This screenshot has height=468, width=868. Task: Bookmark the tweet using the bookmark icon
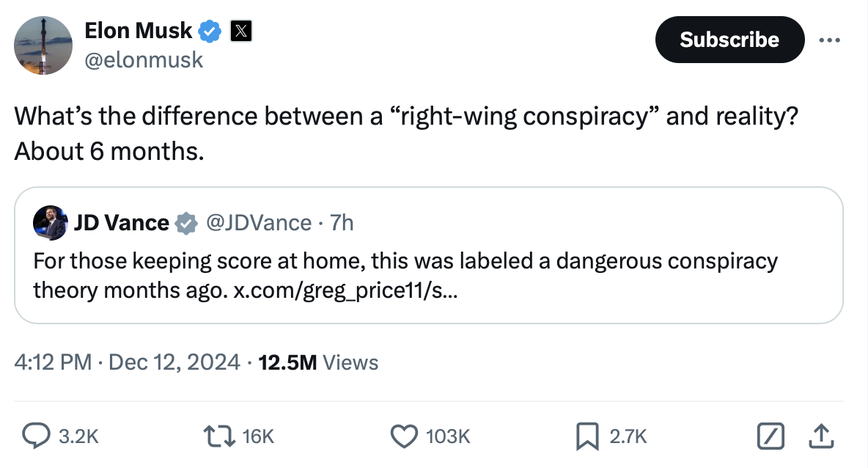pyautogui.click(x=585, y=436)
